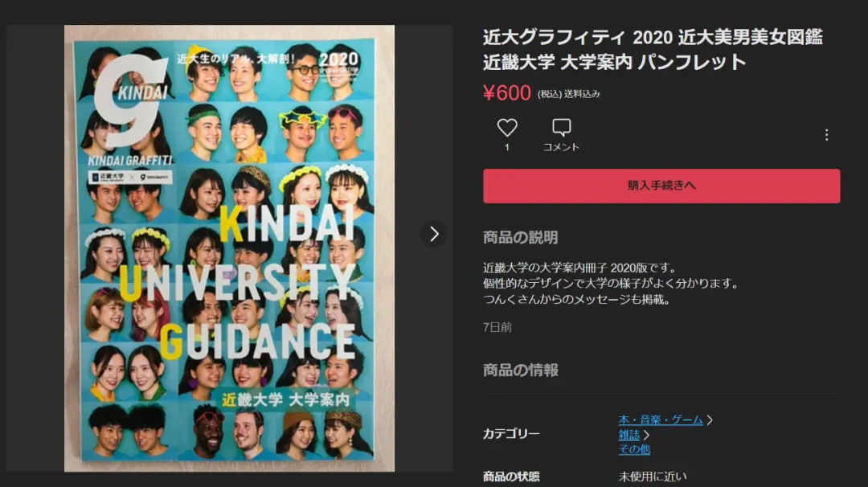Open the 雑誌 category link

pyautogui.click(x=628, y=435)
